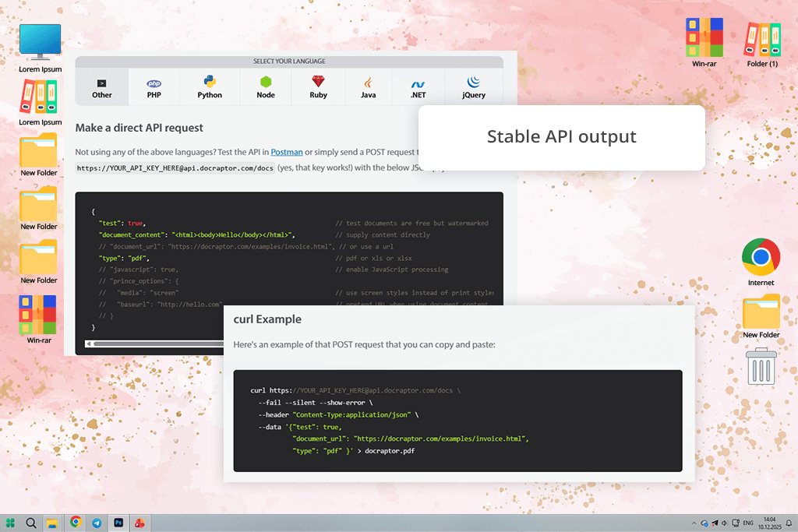798x532 pixels.
Task: Click the "SELECT YOUR LANGUAGE" header bar
Action: 289,62
